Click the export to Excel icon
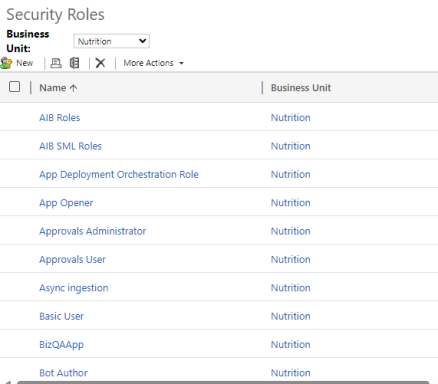The width and height of the screenshot is (438, 384). pyautogui.click(x=74, y=63)
